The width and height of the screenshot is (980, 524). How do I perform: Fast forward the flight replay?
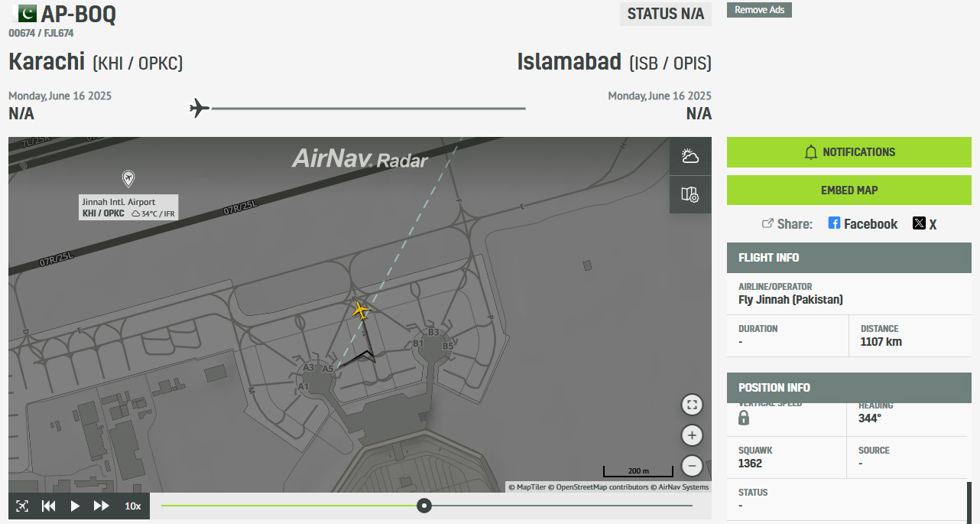(101, 506)
